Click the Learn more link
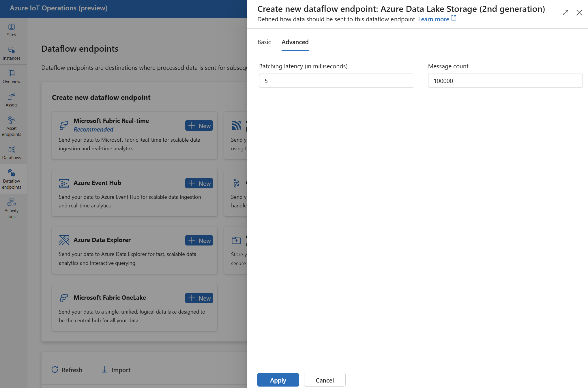This screenshot has height=388, width=588. coord(433,19)
